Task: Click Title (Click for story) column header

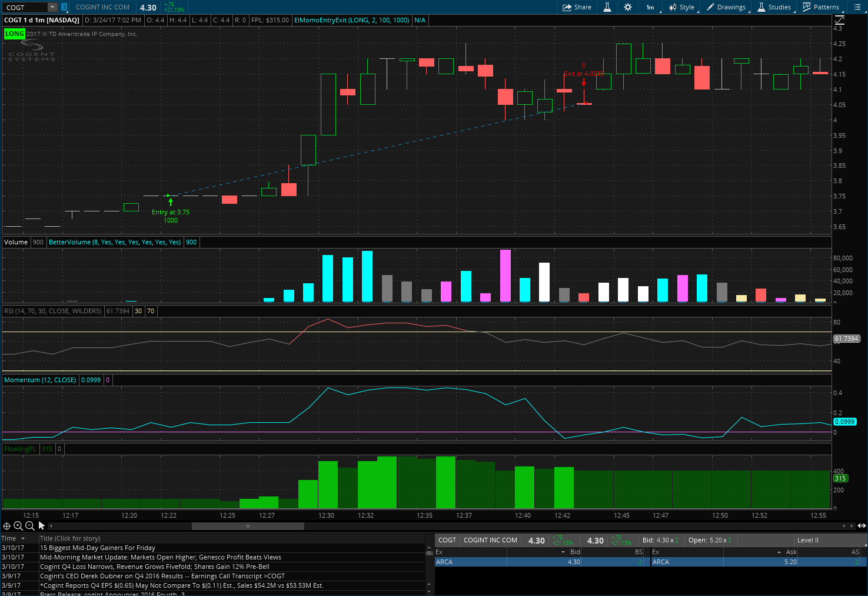Action: tap(70, 538)
